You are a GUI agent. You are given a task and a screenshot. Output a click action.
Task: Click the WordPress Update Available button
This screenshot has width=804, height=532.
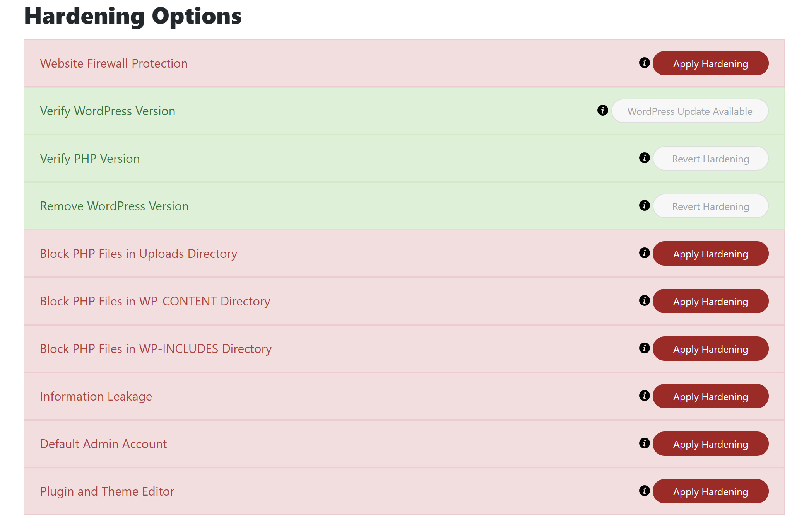[690, 111]
